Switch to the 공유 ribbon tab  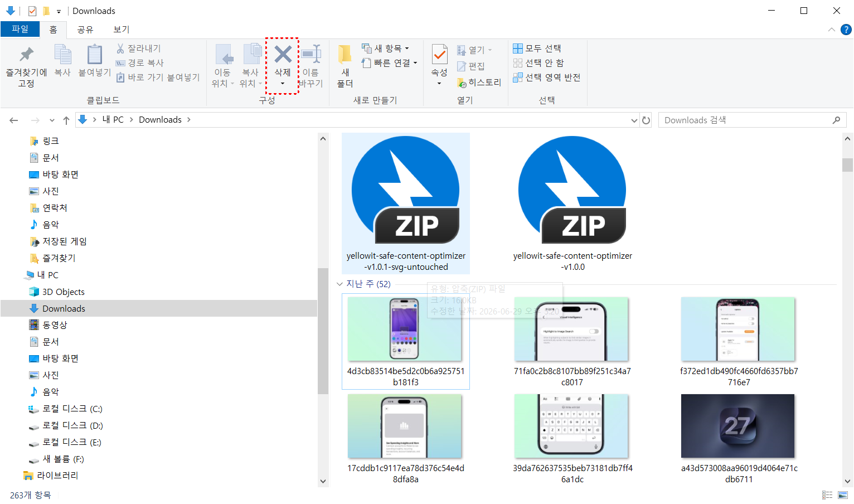(x=85, y=30)
